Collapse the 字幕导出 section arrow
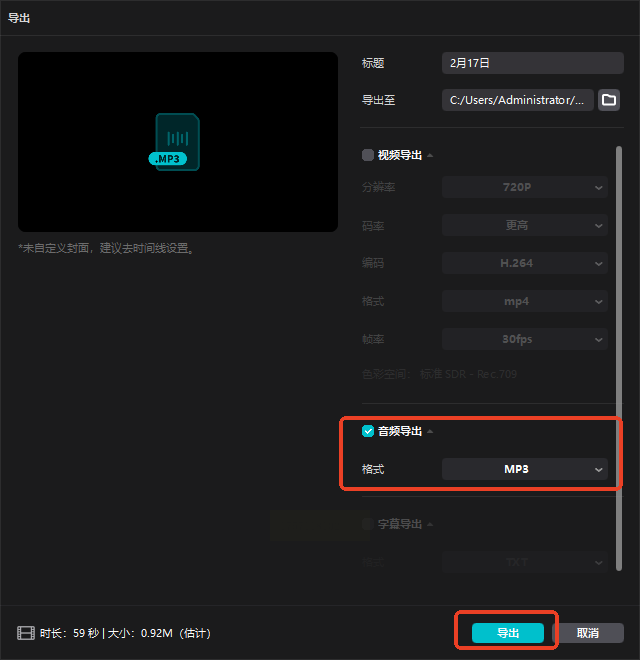Screen dimensions: 640x660 point(430,524)
